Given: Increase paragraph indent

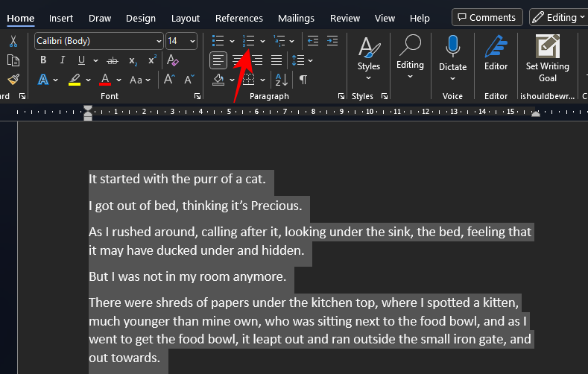Looking at the screenshot, I should click(x=332, y=41).
